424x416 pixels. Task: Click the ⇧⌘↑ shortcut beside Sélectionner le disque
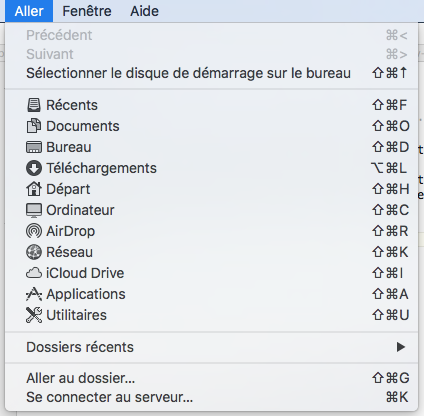pos(390,73)
